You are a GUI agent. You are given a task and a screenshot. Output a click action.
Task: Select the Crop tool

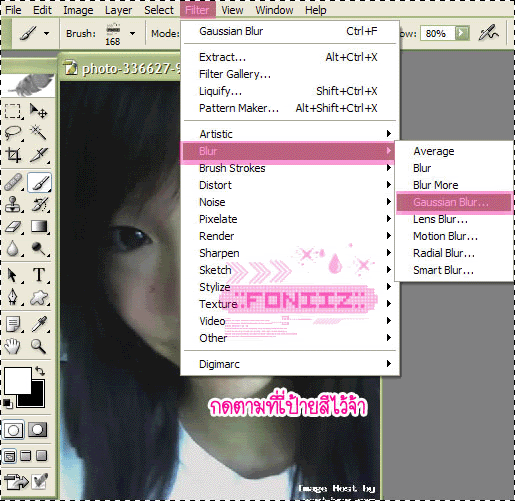coord(13,155)
